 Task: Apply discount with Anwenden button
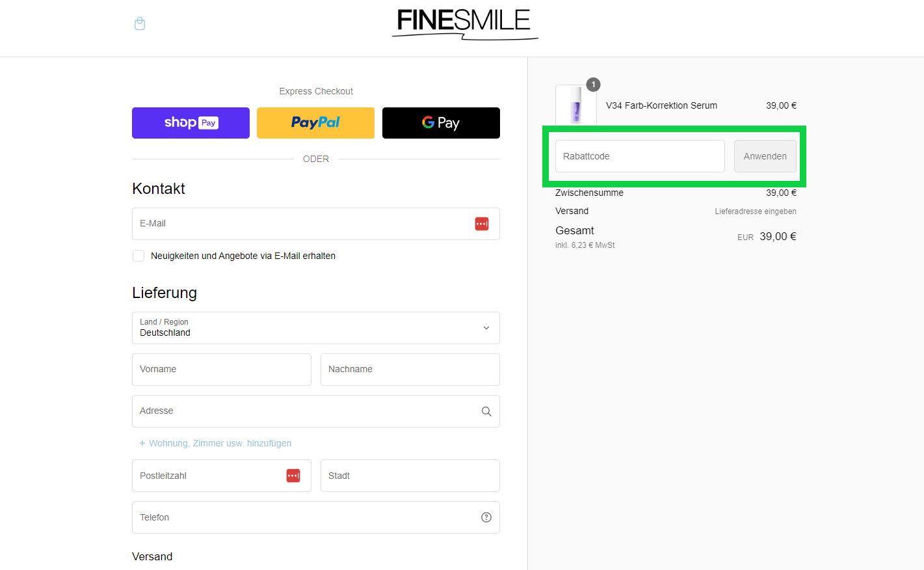click(x=765, y=156)
